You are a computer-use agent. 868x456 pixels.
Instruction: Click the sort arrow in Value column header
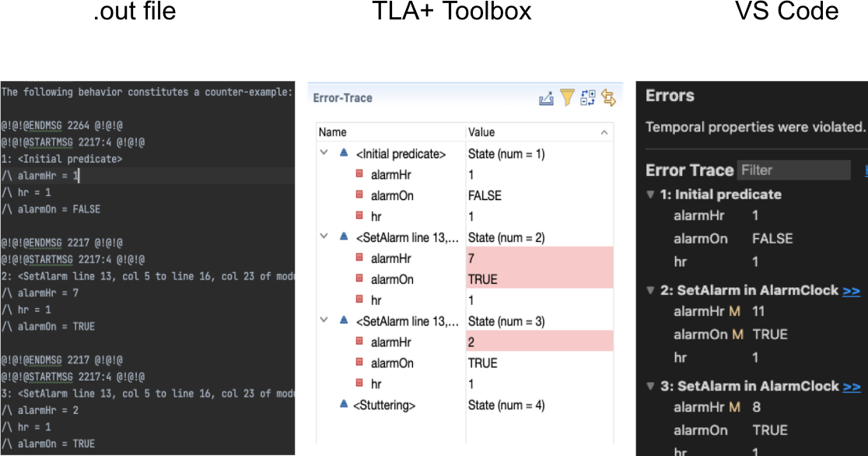[x=604, y=132]
